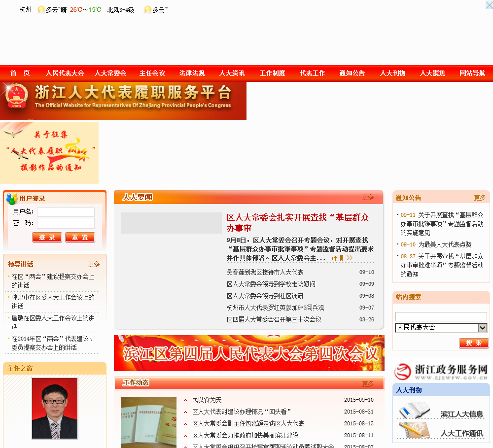493x448 pixels.
Task: Click the sunny weather icon beside 杭州
Action: click(x=41, y=10)
